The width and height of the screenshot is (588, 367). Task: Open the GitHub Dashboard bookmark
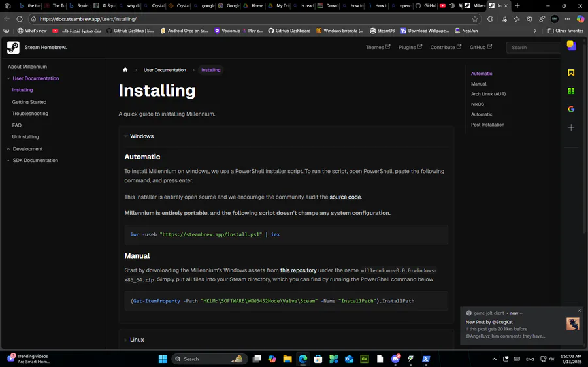pyautogui.click(x=289, y=31)
